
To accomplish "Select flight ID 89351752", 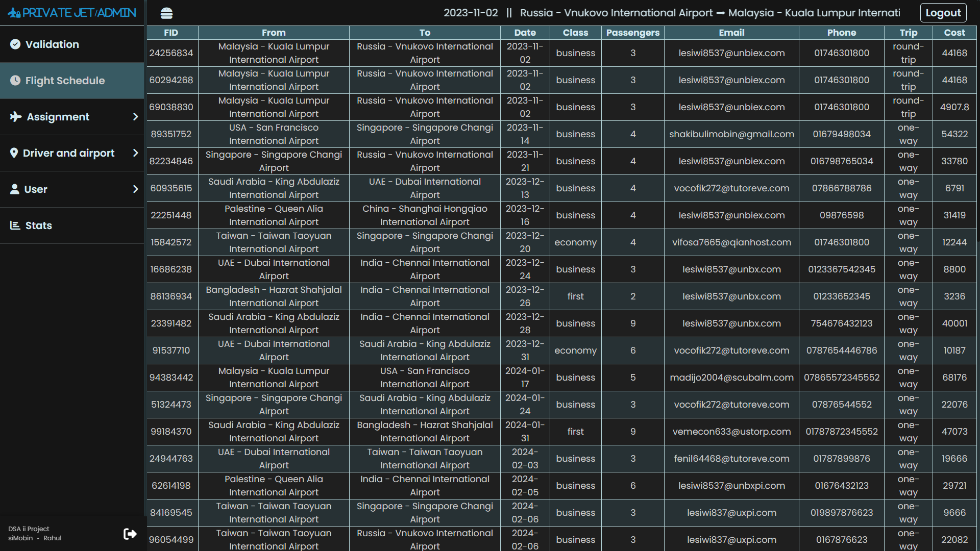I will click(171, 134).
